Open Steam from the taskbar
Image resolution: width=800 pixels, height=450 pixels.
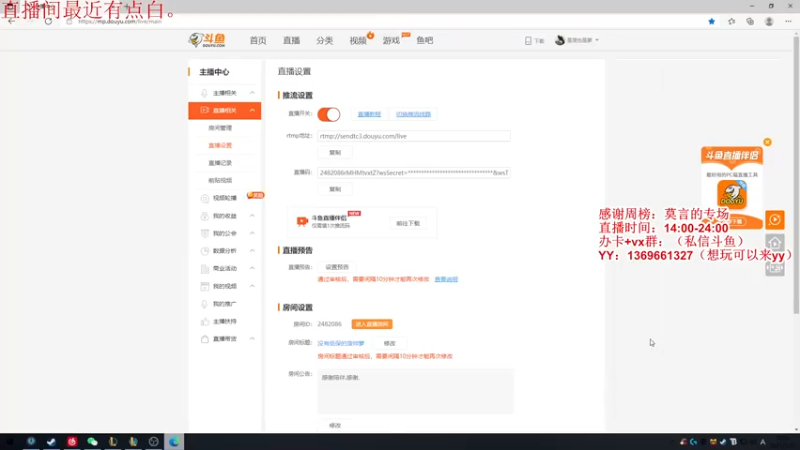click(51, 442)
